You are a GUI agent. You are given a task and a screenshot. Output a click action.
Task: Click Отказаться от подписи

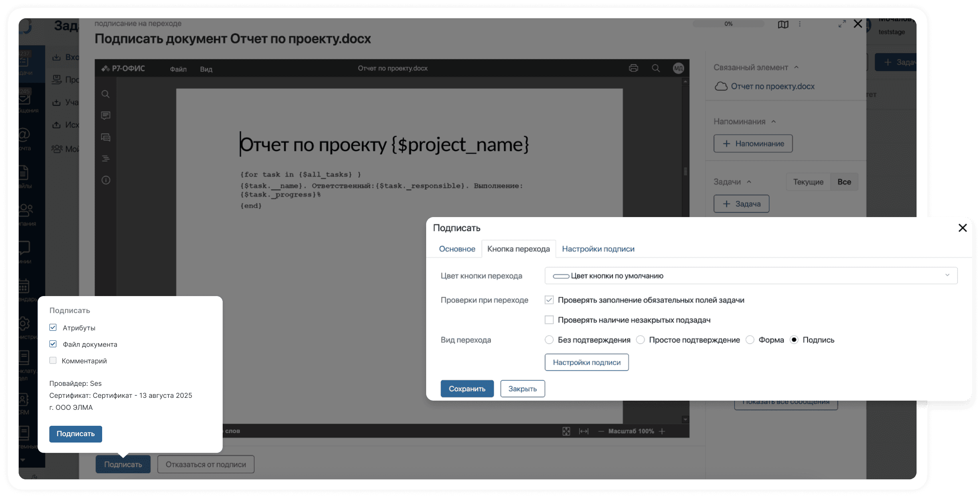205,464
